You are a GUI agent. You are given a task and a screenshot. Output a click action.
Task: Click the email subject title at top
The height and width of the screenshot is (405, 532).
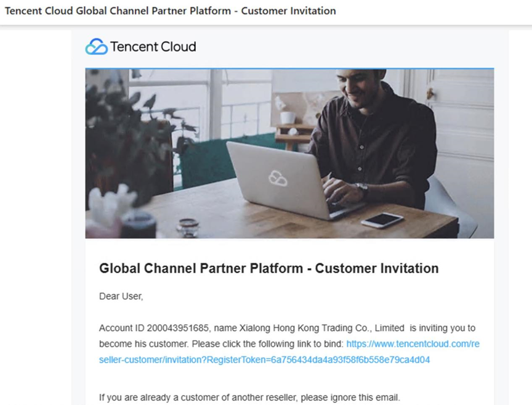pyautogui.click(x=171, y=11)
